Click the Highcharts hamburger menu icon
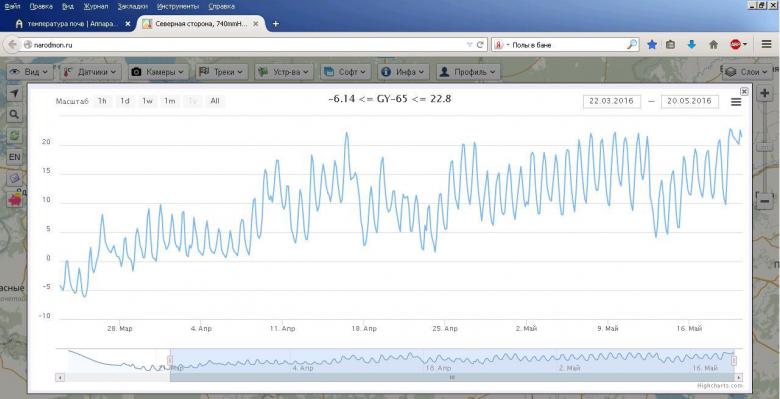780x399 pixels. [736, 101]
